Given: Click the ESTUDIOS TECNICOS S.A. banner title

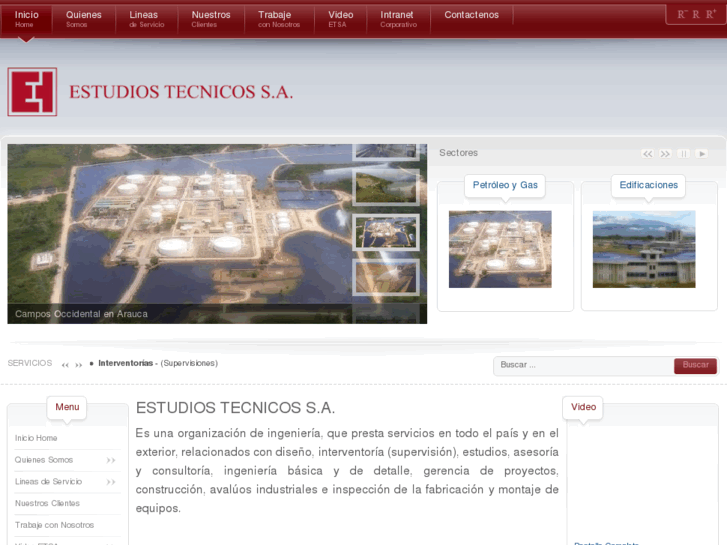Looking at the screenshot, I should 181,92.
